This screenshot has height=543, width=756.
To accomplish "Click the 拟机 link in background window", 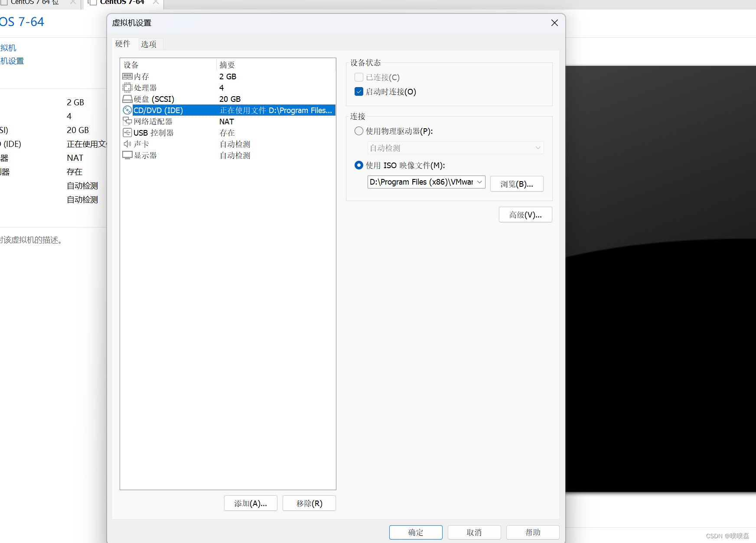I will pyautogui.click(x=8, y=48).
